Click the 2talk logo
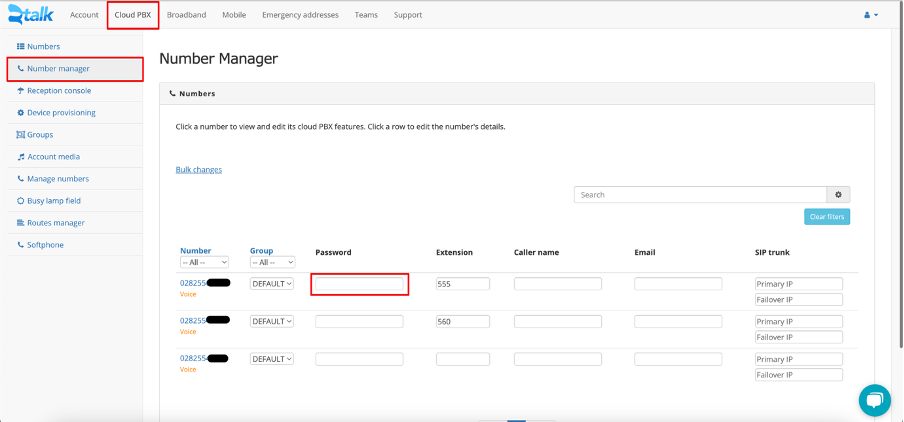This screenshot has width=904, height=422. pyautogui.click(x=31, y=14)
